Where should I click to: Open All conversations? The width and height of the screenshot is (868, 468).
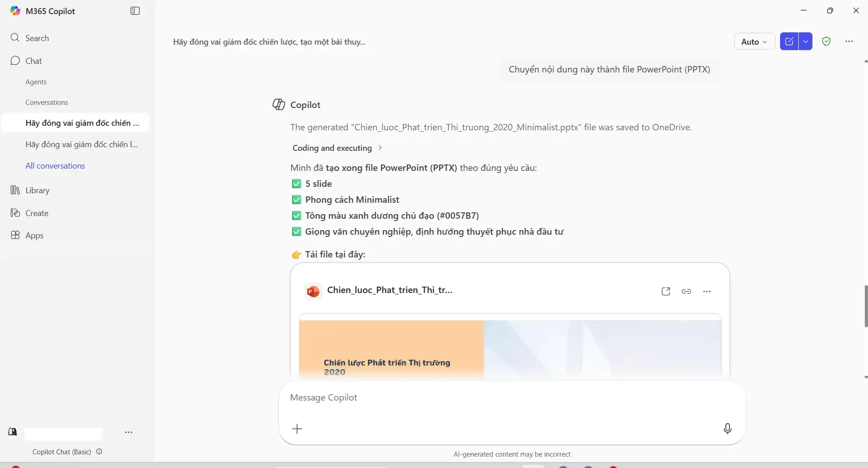tap(56, 165)
